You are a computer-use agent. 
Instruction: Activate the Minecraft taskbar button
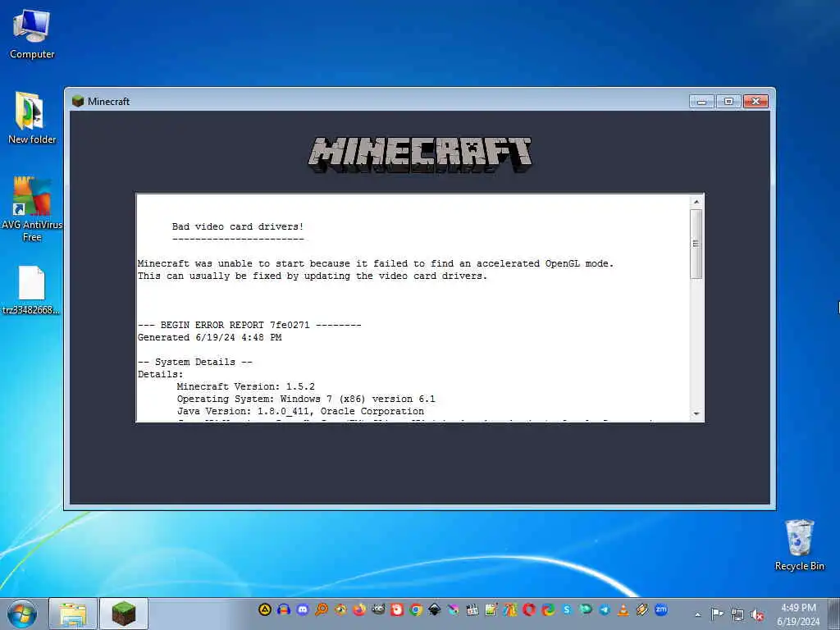pos(123,614)
